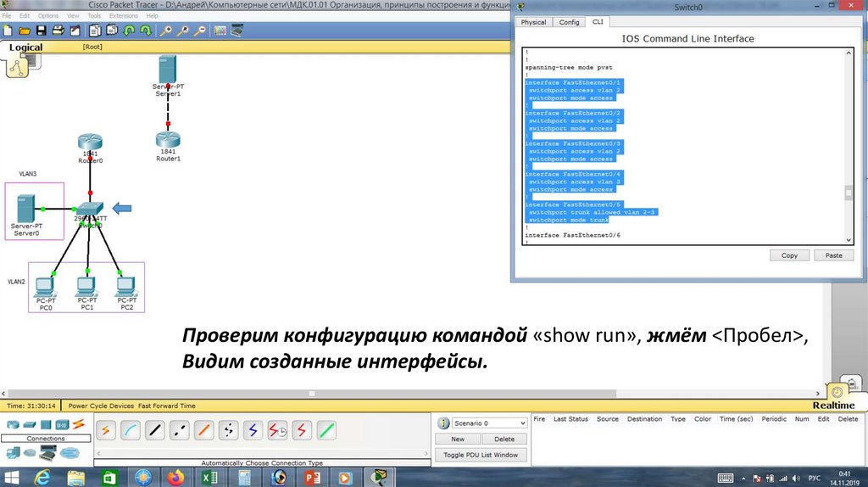Viewport: 868px width, 487px height.
Task: Click the Logical workspace label
Action: [25, 48]
